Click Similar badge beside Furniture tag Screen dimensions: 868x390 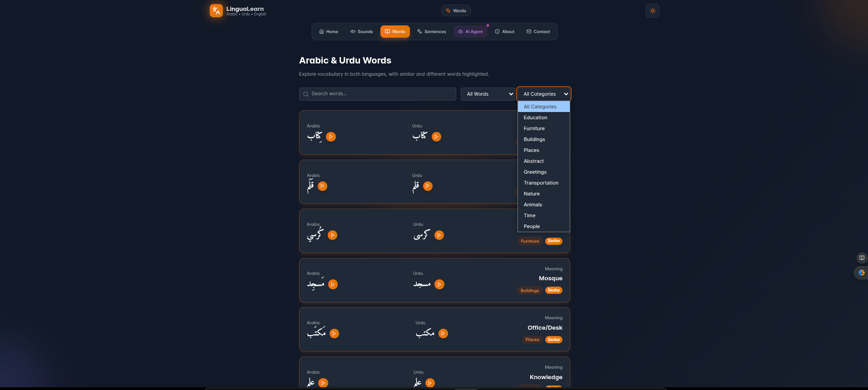click(554, 241)
